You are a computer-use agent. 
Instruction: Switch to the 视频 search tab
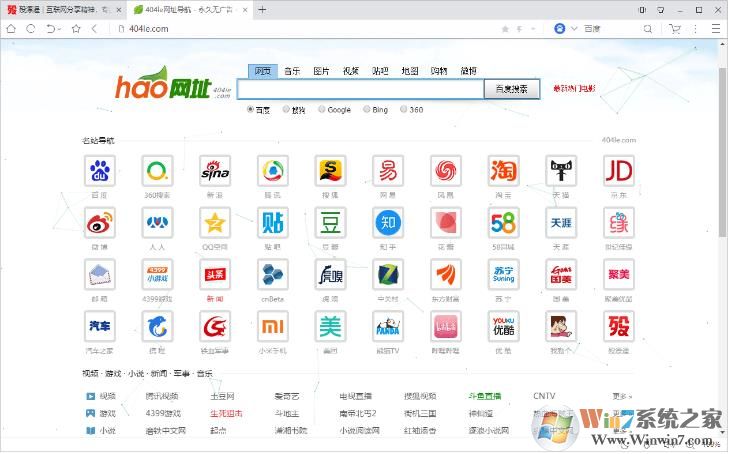351,71
